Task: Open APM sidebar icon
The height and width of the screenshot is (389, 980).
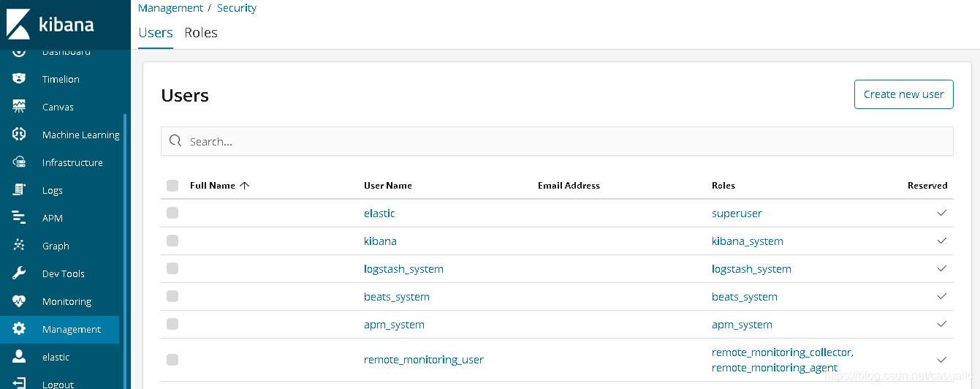Action: pos(19,218)
